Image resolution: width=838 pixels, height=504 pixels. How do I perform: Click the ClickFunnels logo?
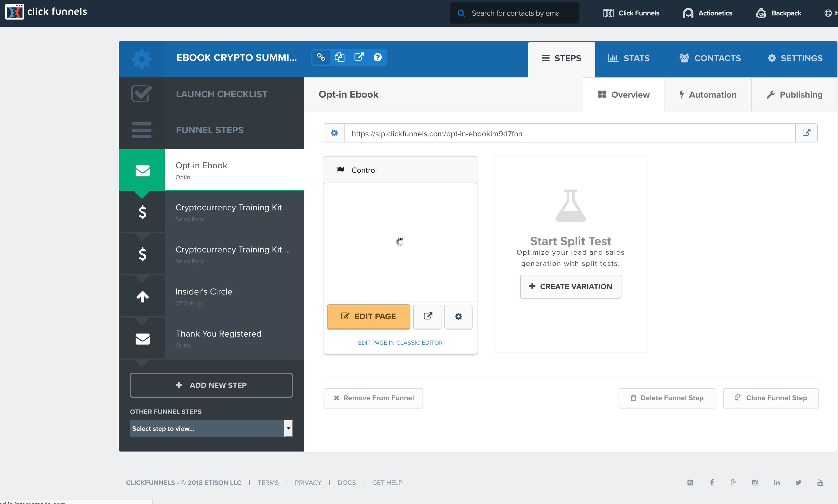[x=46, y=12]
